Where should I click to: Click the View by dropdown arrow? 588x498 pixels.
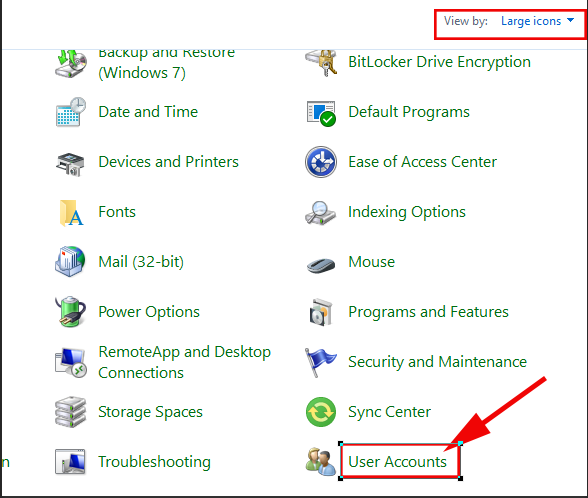click(x=570, y=20)
